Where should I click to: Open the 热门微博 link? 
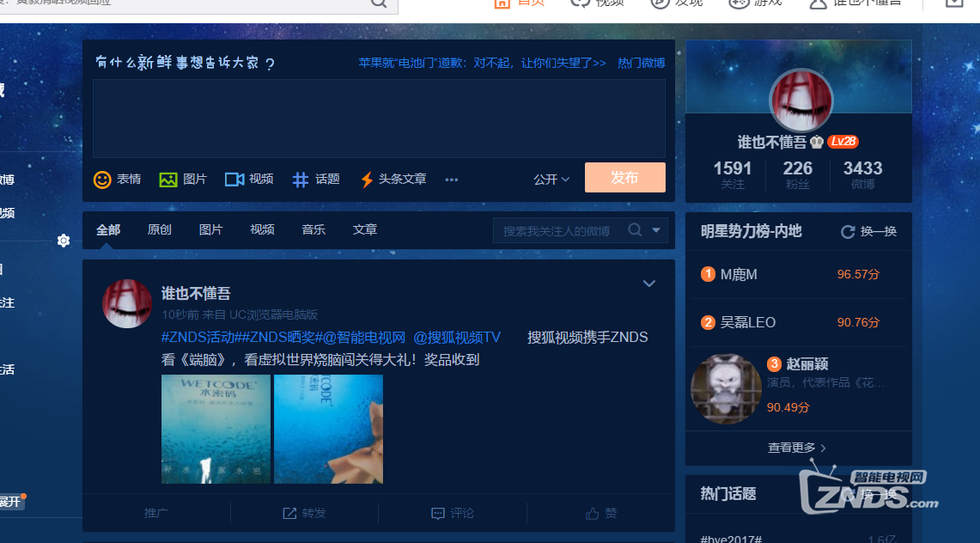pyautogui.click(x=642, y=63)
